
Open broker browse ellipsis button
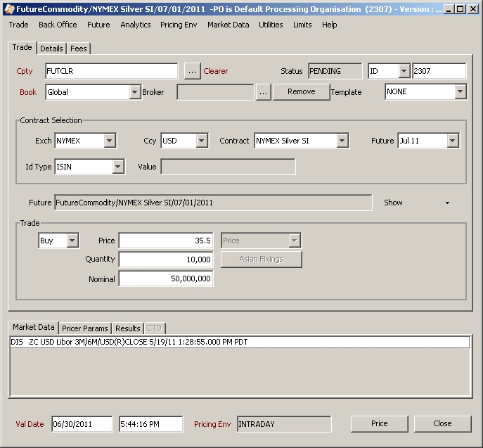[x=263, y=92]
